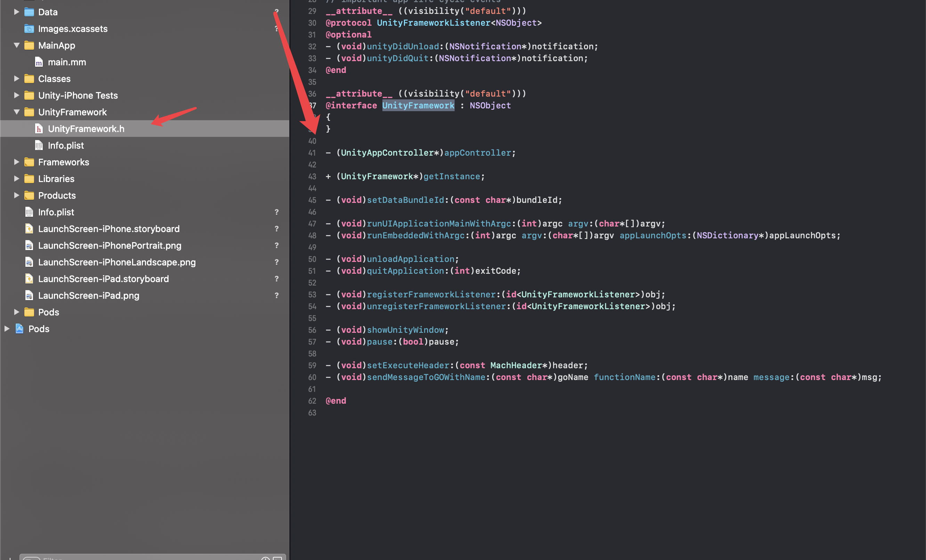The width and height of the screenshot is (926, 560).
Task: Click line number 62 in the gutter
Action: pyautogui.click(x=312, y=401)
